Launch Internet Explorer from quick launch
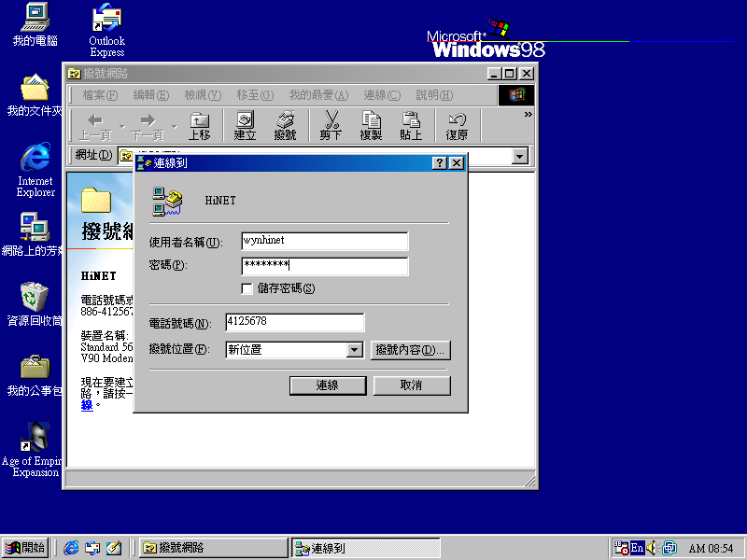This screenshot has width=747, height=560. 72,548
